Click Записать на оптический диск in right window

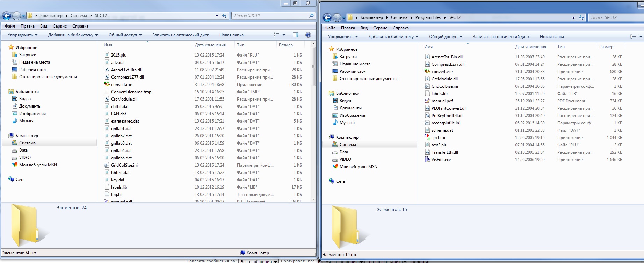(501, 37)
